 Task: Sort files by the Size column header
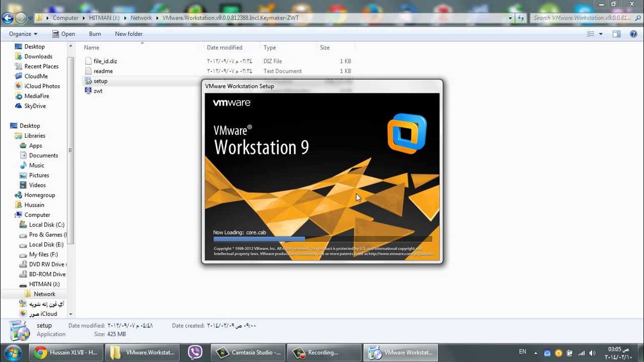point(336,47)
